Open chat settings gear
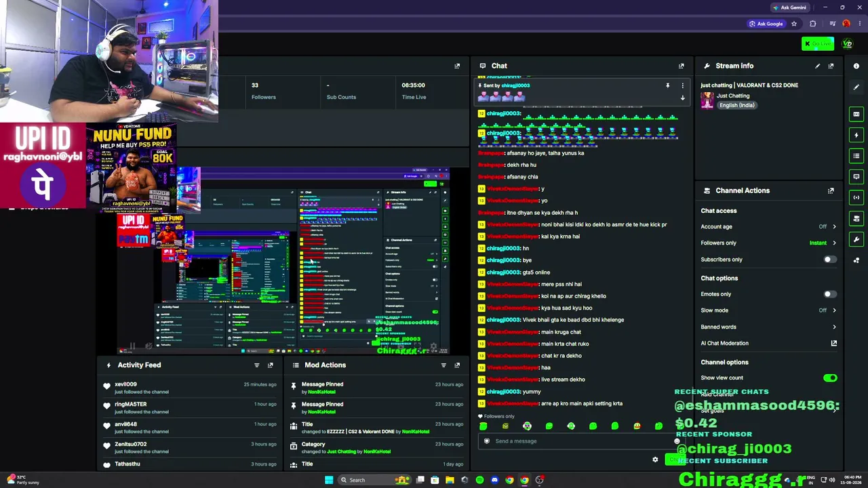The width and height of the screenshot is (868, 488). coord(655,460)
